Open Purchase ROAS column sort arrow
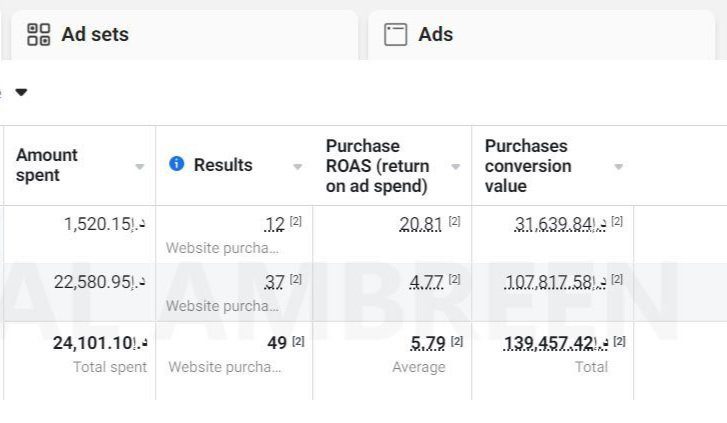The width and height of the screenshot is (727, 423). 456,167
